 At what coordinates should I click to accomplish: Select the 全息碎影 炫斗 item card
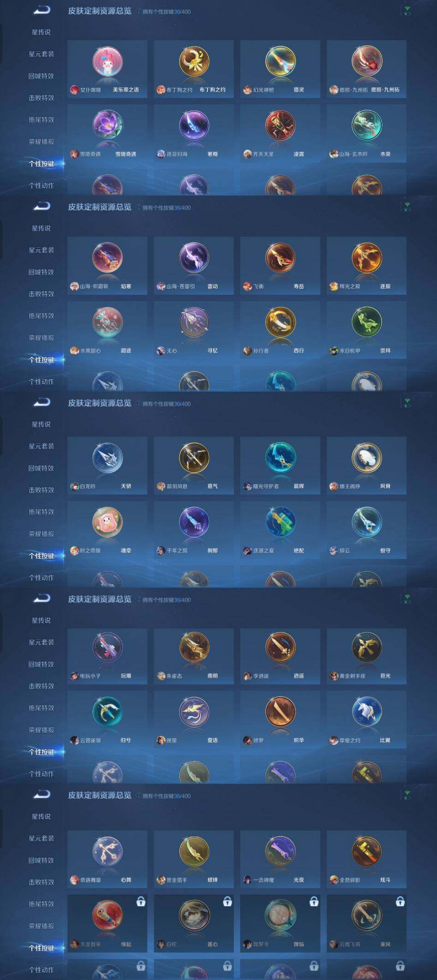point(366,859)
